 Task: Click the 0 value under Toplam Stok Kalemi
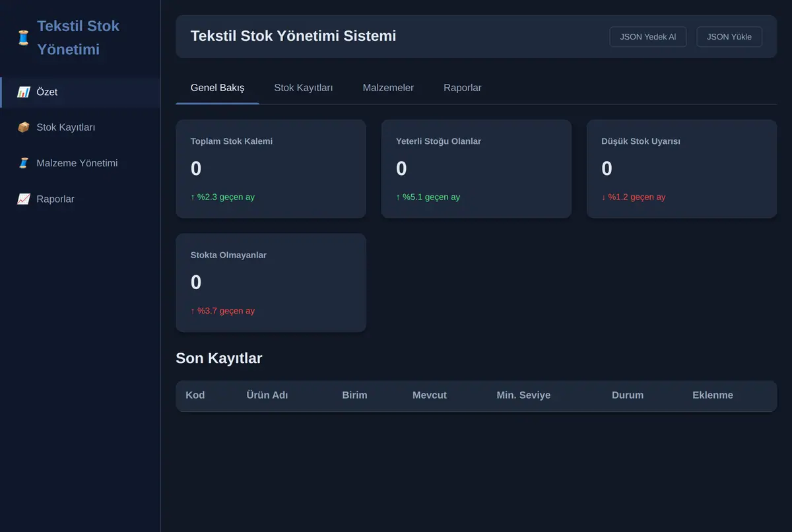196,169
